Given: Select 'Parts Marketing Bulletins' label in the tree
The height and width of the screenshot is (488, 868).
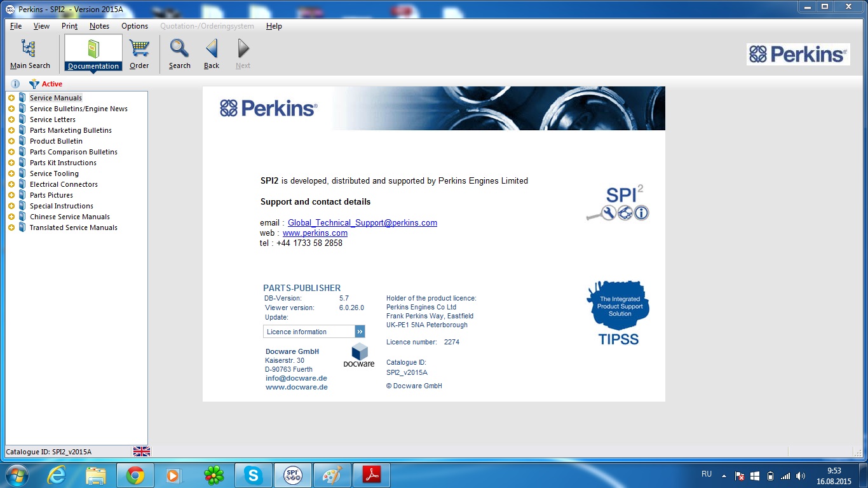Looking at the screenshot, I should tap(71, 130).
